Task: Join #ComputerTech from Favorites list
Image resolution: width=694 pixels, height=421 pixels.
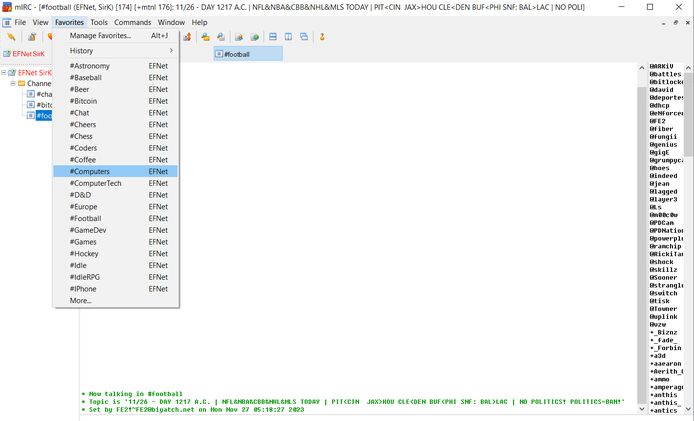Action: click(116, 183)
